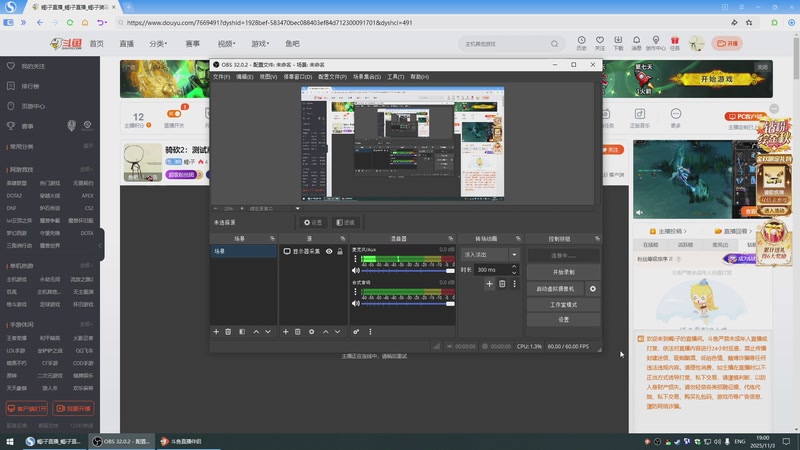The image size is (800, 450).
Task: Open virtual camera settings gear
Action: 593,289
